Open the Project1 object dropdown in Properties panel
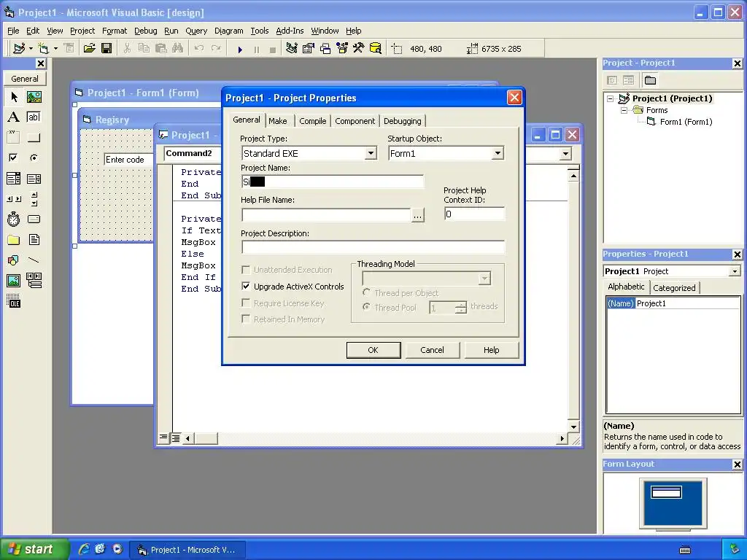Viewport: 747px width, 560px height. tap(735, 271)
